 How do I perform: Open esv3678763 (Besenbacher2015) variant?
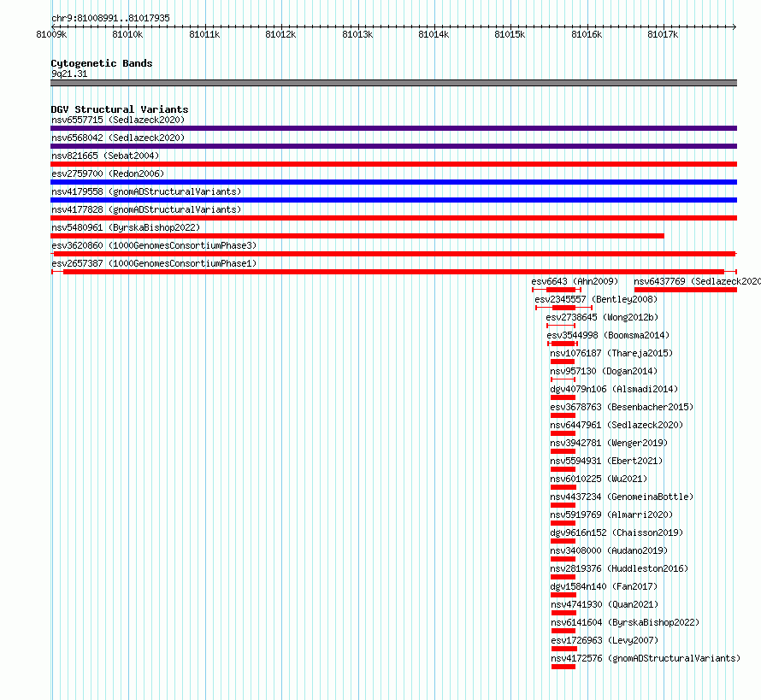[622, 407]
